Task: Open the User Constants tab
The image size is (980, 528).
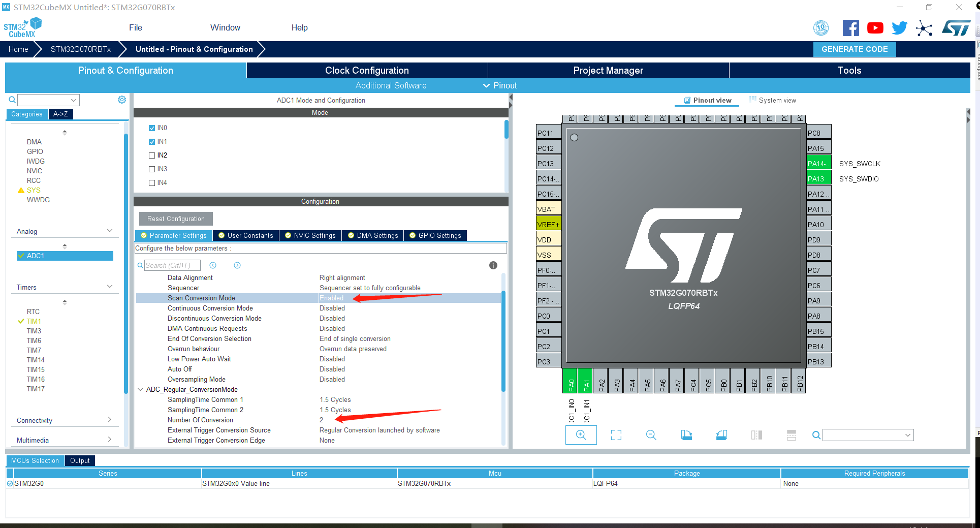Action: point(246,235)
